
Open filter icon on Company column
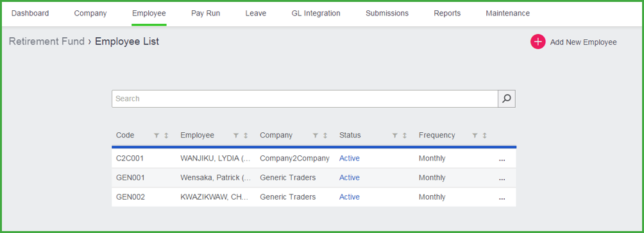pos(316,135)
